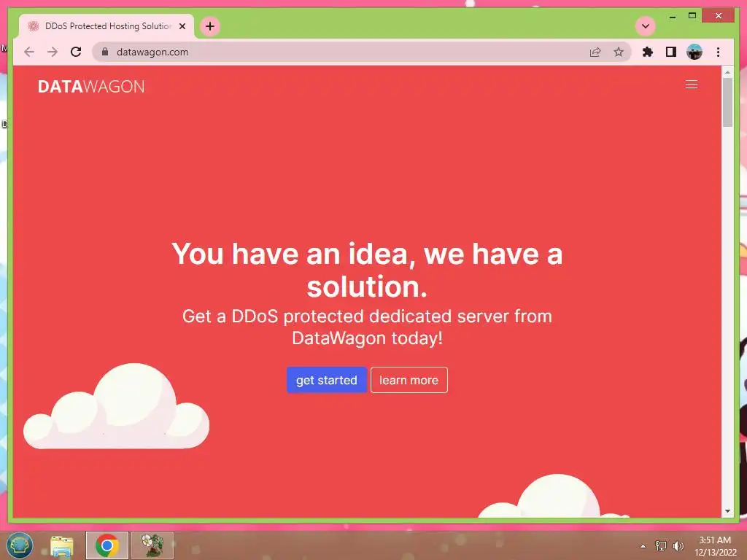Show hidden system tray icons
Image resolution: width=747 pixels, height=560 pixels.
643,546
